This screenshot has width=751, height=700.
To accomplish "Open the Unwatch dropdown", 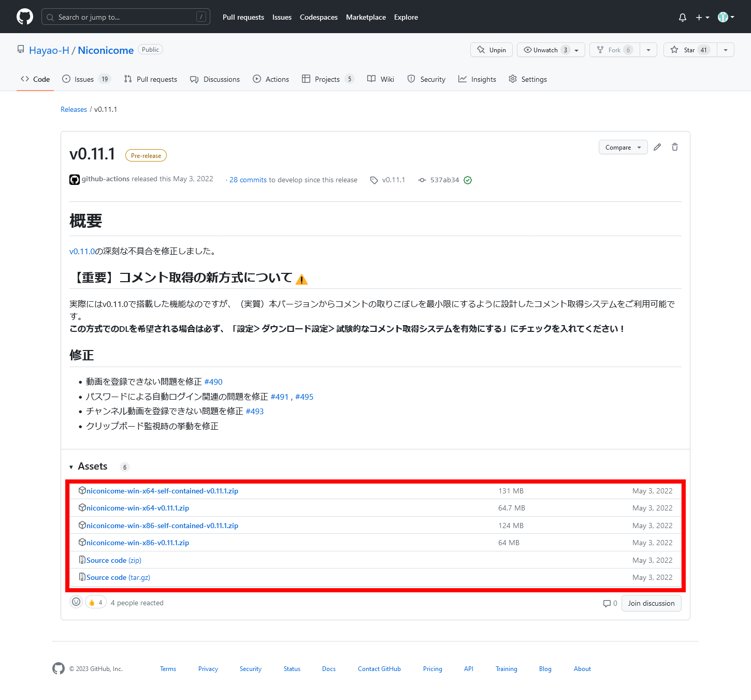I will [x=551, y=50].
